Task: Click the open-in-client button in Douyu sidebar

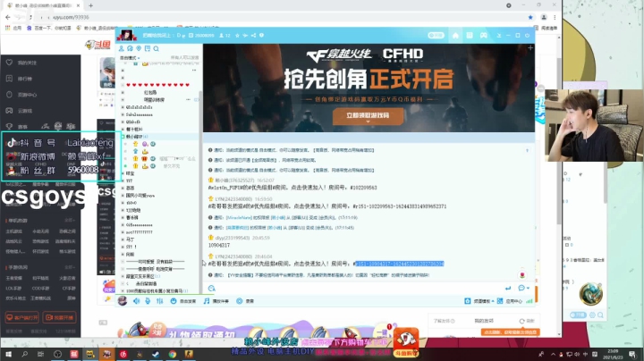Action: (21, 317)
